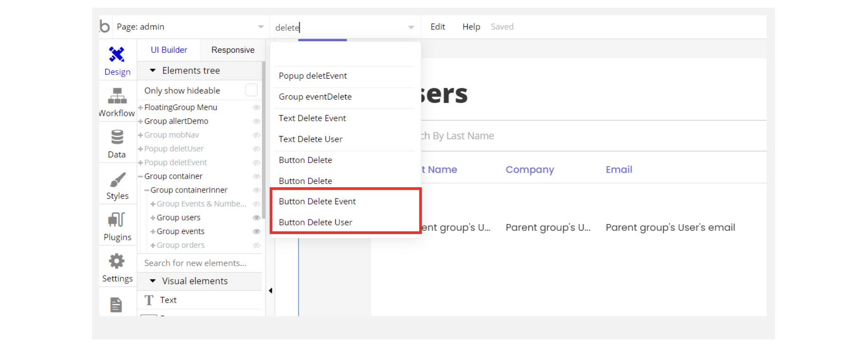Collapse the Elements tree section
868x345 pixels.
(x=153, y=71)
